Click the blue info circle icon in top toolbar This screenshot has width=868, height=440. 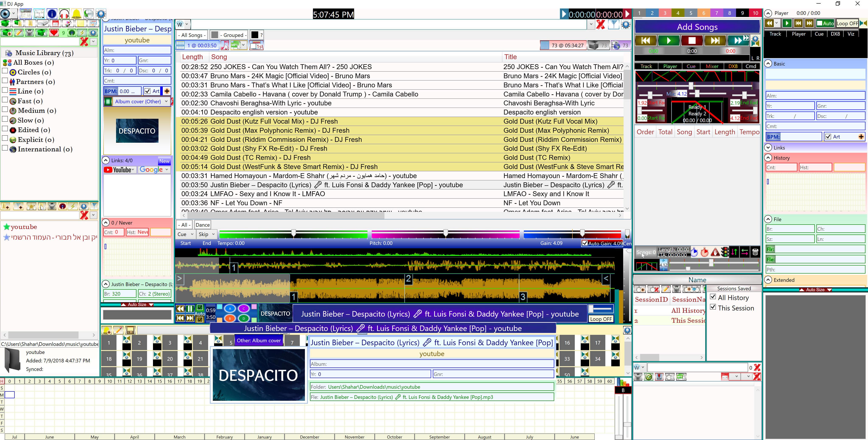pyautogui.click(x=52, y=14)
